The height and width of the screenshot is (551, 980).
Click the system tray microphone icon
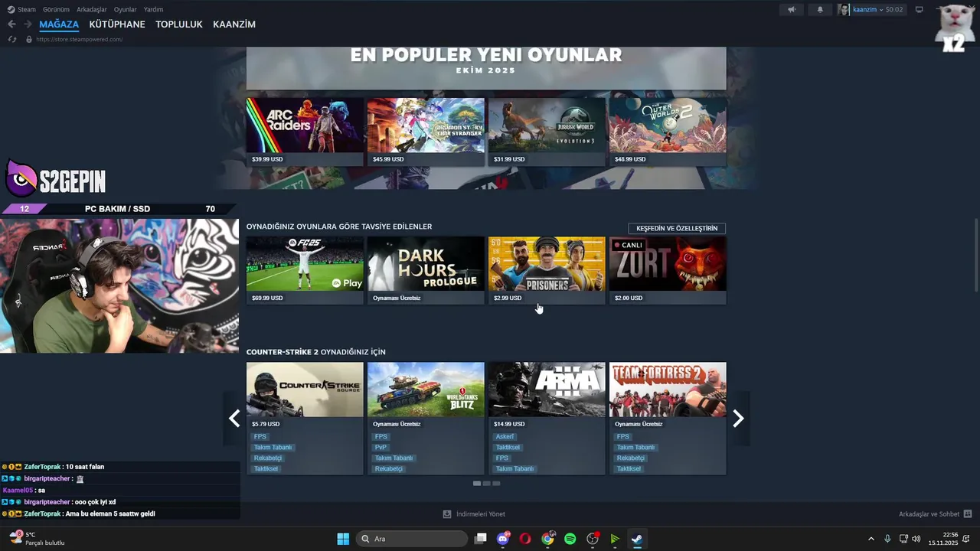(887, 539)
